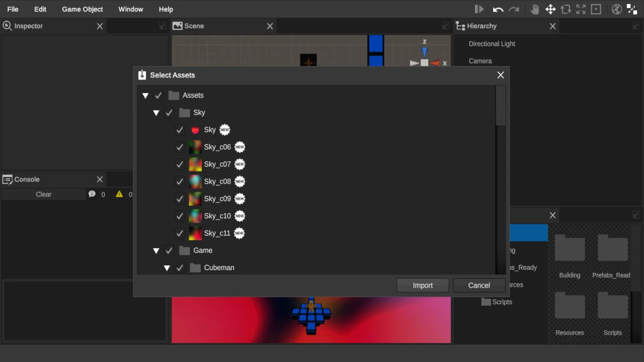Collapse the Assets root folder
The height and width of the screenshot is (362, 644).
145,96
